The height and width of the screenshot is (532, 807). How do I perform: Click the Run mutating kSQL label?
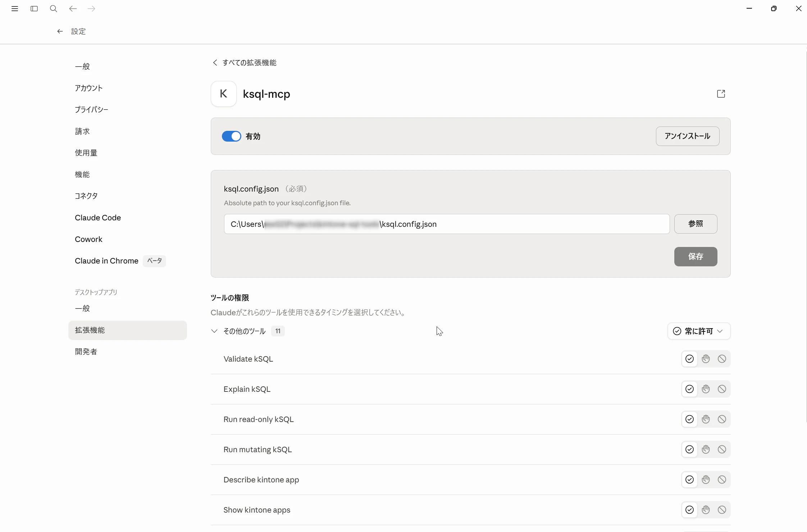pos(257,449)
